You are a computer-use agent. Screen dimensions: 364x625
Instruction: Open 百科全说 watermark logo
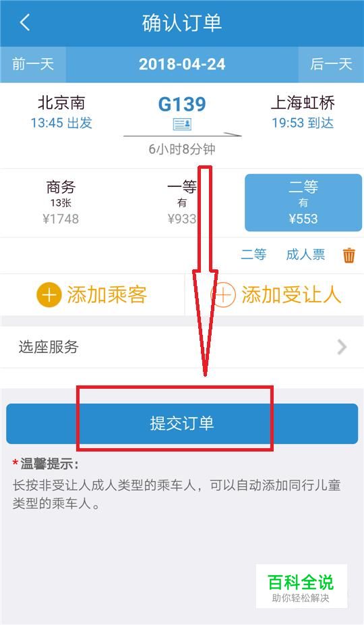tap(301, 587)
